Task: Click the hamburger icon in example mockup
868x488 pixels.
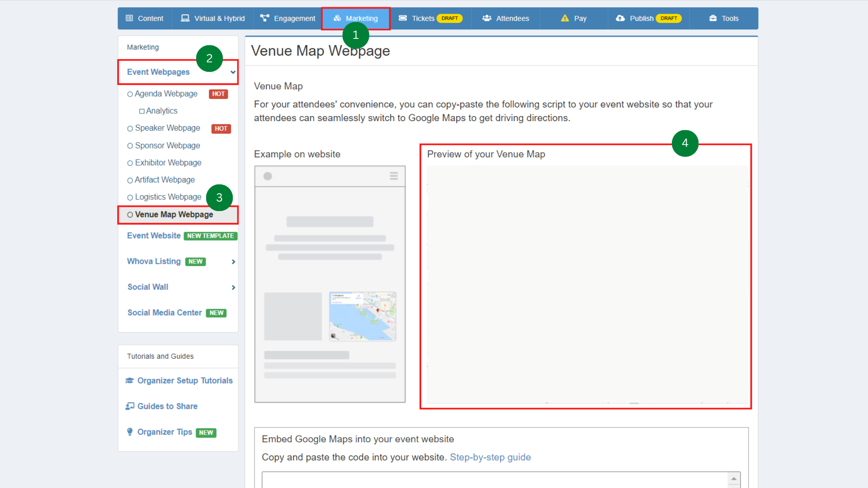Action: point(394,176)
